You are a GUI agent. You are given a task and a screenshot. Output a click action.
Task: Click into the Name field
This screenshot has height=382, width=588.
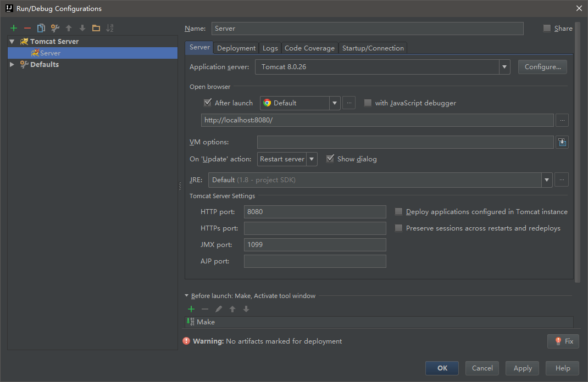[x=368, y=29]
